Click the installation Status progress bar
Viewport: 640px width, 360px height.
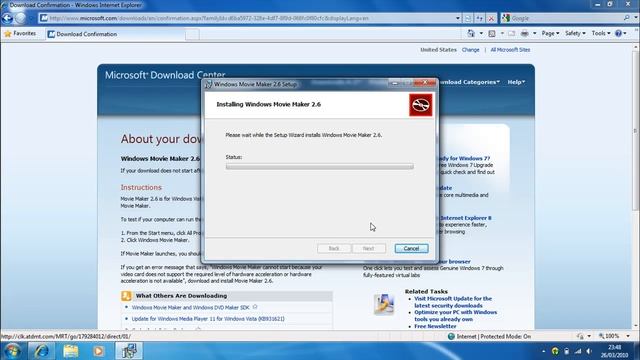coord(320,167)
